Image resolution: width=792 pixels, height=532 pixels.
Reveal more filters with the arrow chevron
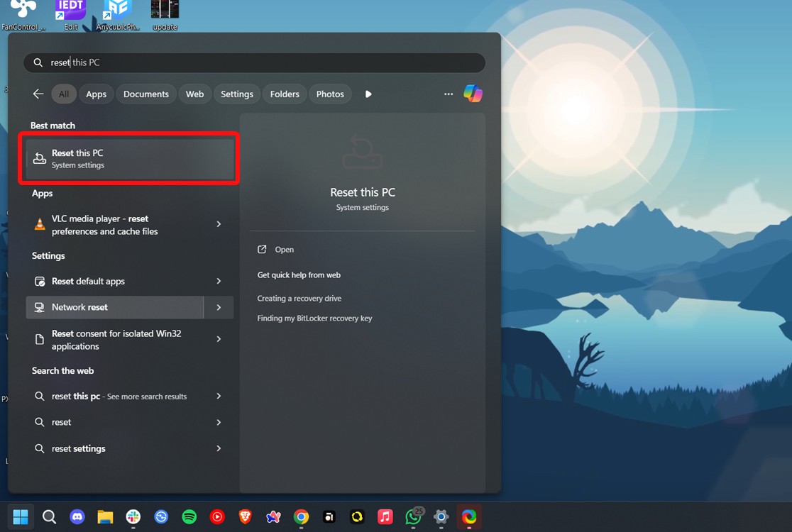(x=368, y=93)
